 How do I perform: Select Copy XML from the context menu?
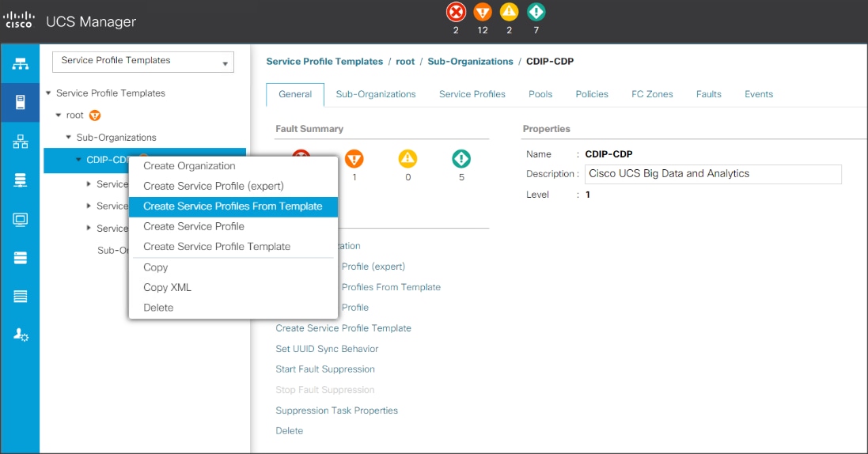click(x=233, y=287)
